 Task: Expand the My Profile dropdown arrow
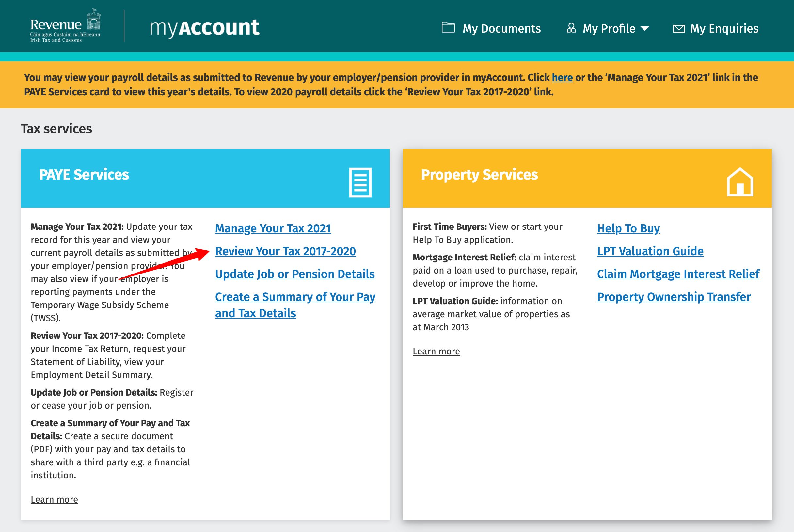coord(645,28)
